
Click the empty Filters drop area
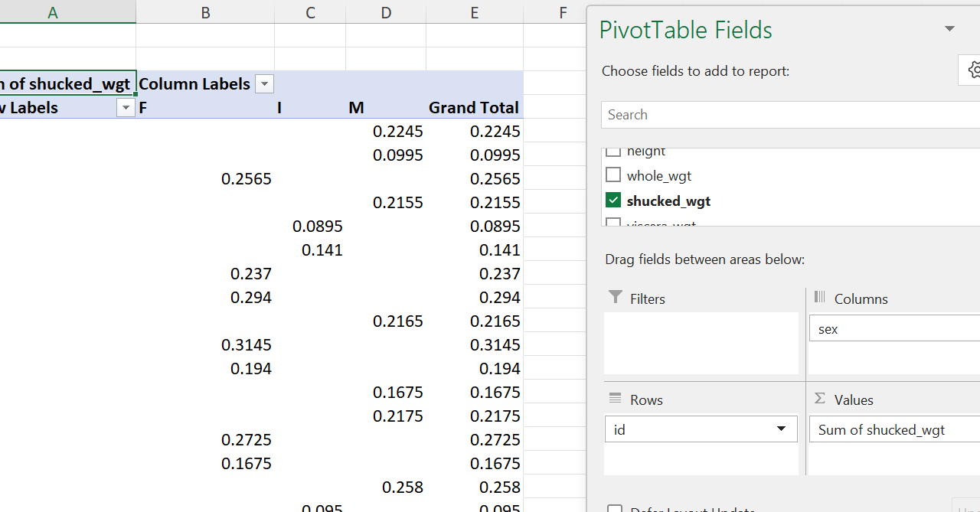[x=701, y=343]
